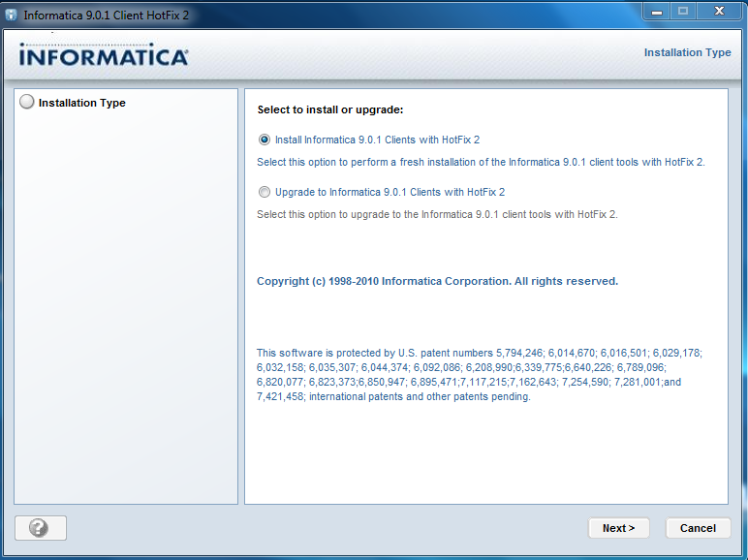Click the Installation Type heading at top right
This screenshot has width=748, height=560.
687,52
